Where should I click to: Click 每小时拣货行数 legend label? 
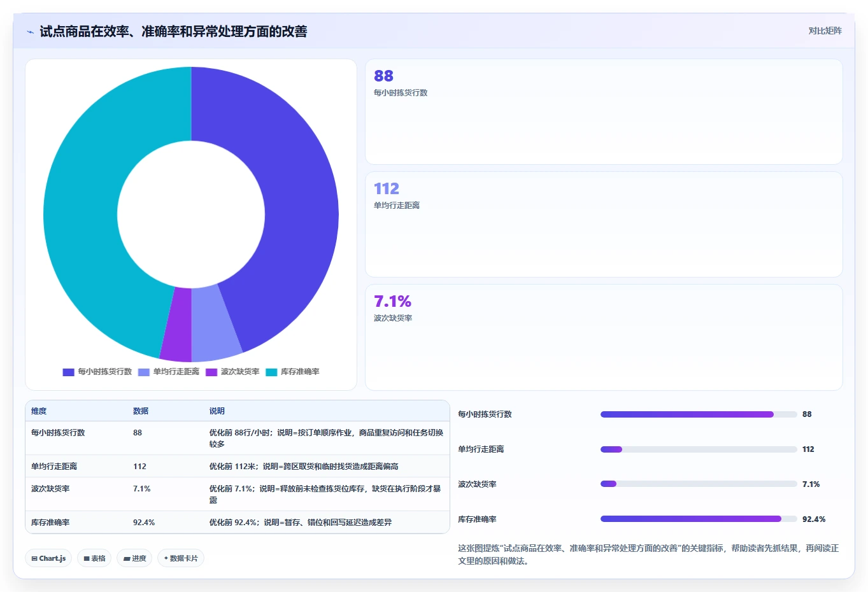tap(104, 372)
